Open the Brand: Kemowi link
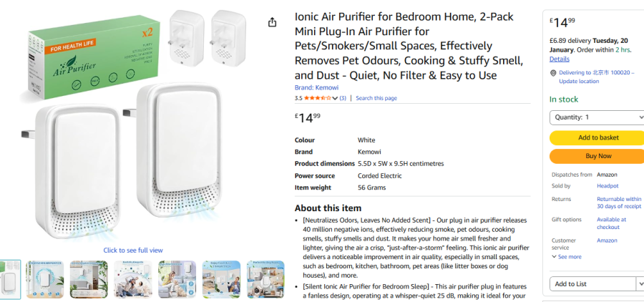Image resolution: width=644 pixels, height=302 pixels. point(316,87)
